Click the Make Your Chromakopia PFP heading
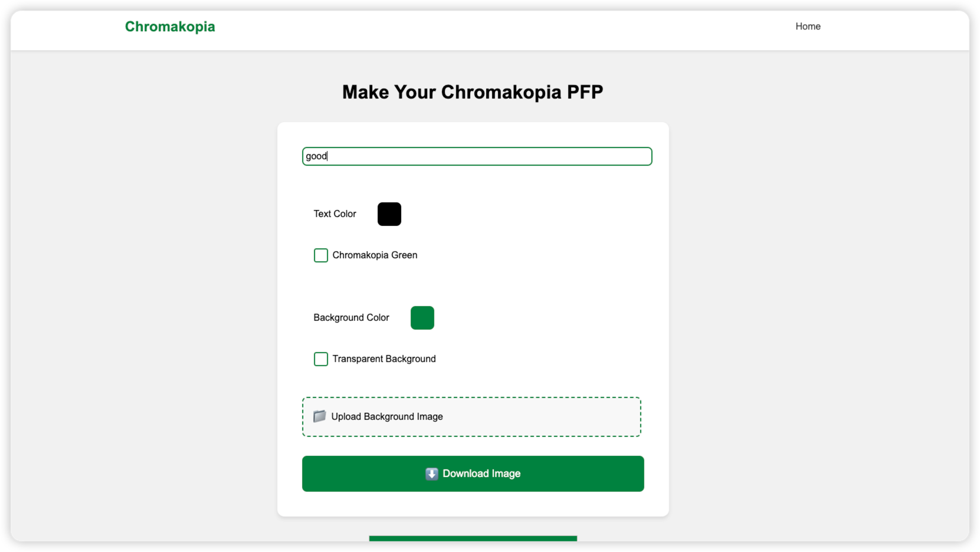This screenshot has height=552, width=980. click(x=472, y=92)
